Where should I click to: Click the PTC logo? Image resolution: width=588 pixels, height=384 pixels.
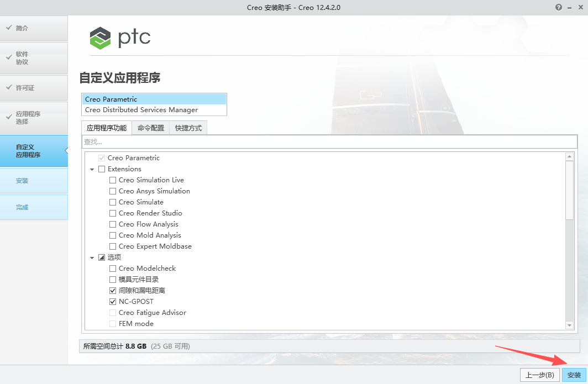119,38
